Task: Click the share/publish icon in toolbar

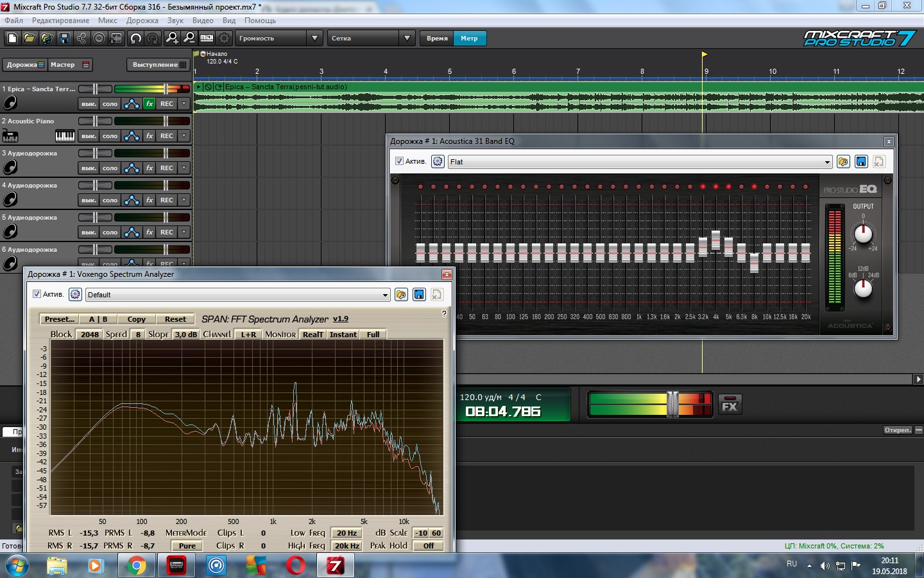Action: click(x=81, y=39)
